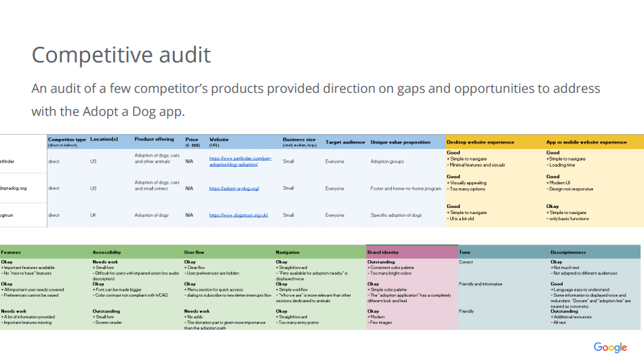The image size is (644, 357).
Task: Open the dogstrust.org.uk website link
Action: point(239,215)
